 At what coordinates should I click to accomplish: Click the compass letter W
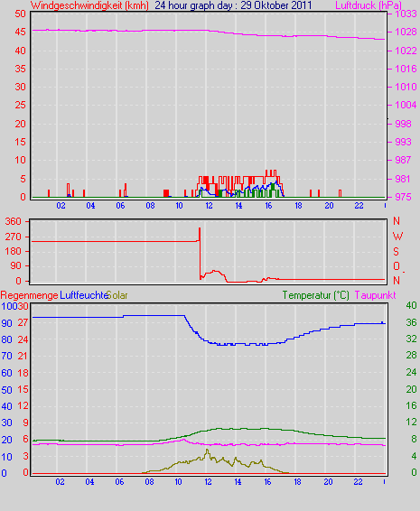tap(398, 237)
